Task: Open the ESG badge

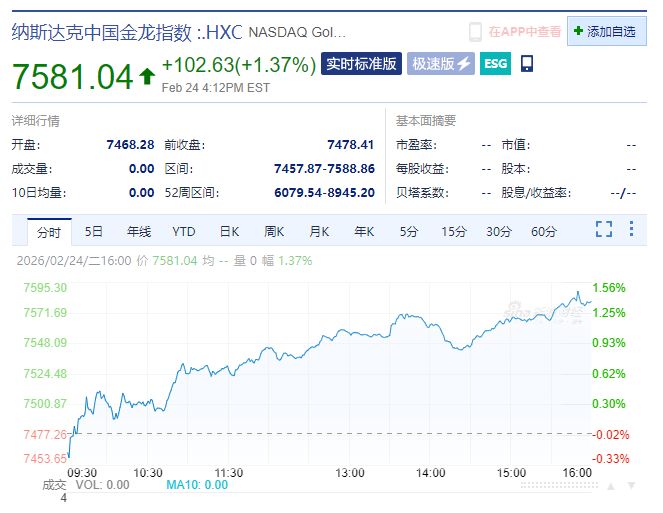Action: coord(495,64)
